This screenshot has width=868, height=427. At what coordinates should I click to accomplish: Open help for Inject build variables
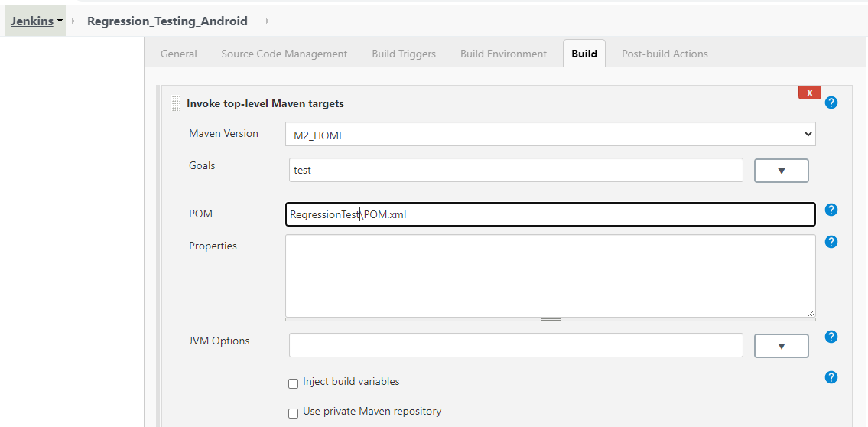(831, 377)
